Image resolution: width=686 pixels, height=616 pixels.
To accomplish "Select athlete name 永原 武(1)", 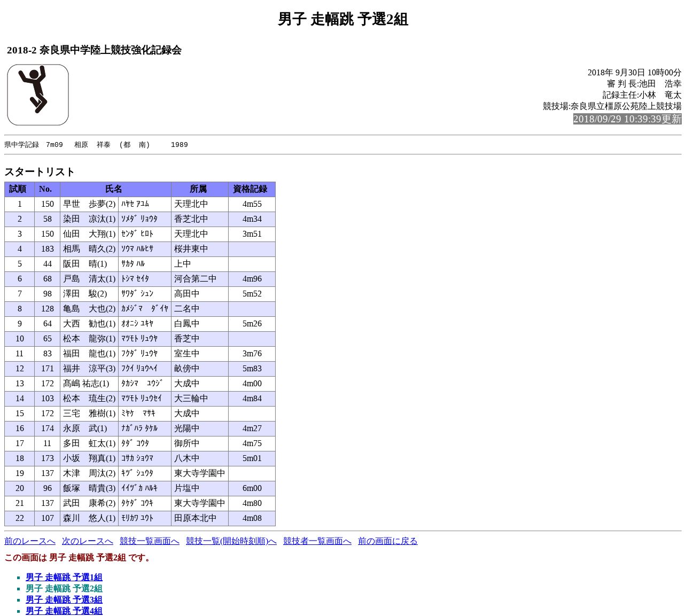I will coord(85,428).
